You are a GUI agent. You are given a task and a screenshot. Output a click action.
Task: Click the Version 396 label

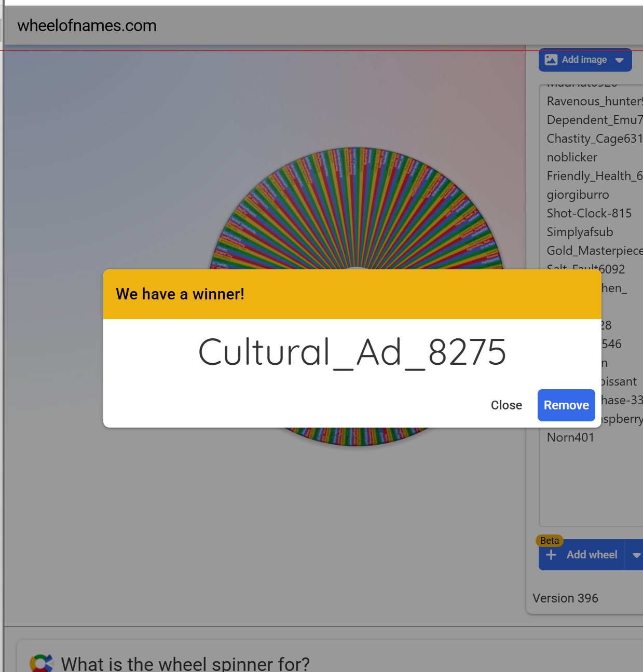click(x=565, y=598)
